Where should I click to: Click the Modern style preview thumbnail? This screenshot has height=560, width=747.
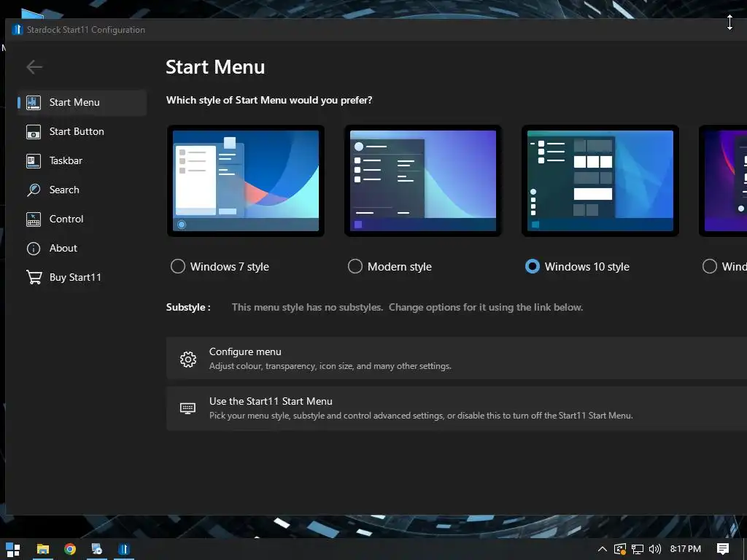tap(423, 181)
